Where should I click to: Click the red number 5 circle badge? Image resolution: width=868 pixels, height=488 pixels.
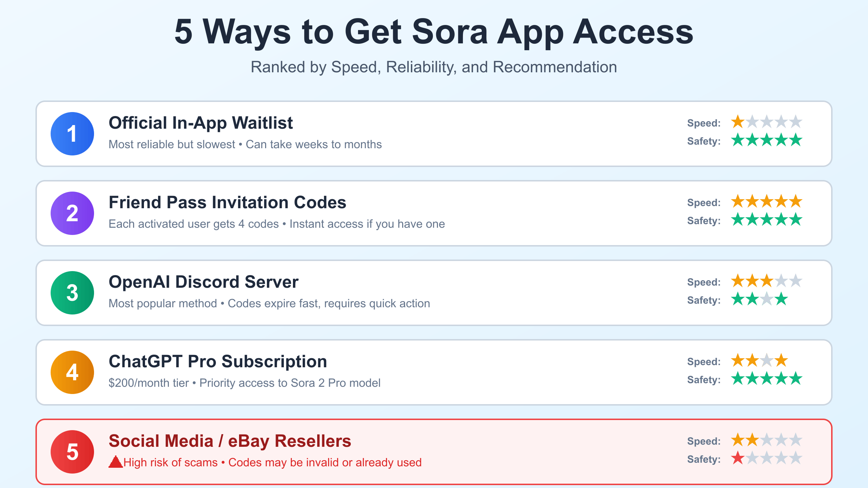click(72, 452)
